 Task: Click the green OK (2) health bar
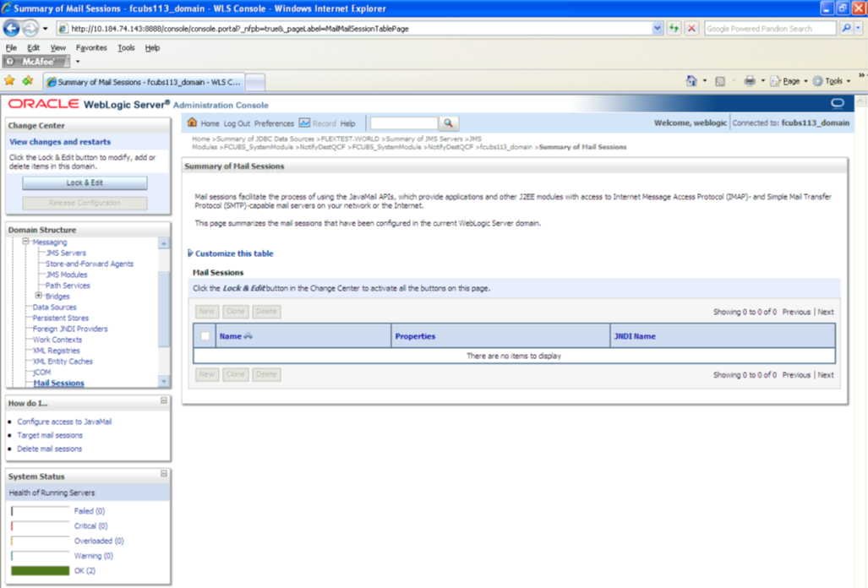pyautogui.click(x=40, y=570)
